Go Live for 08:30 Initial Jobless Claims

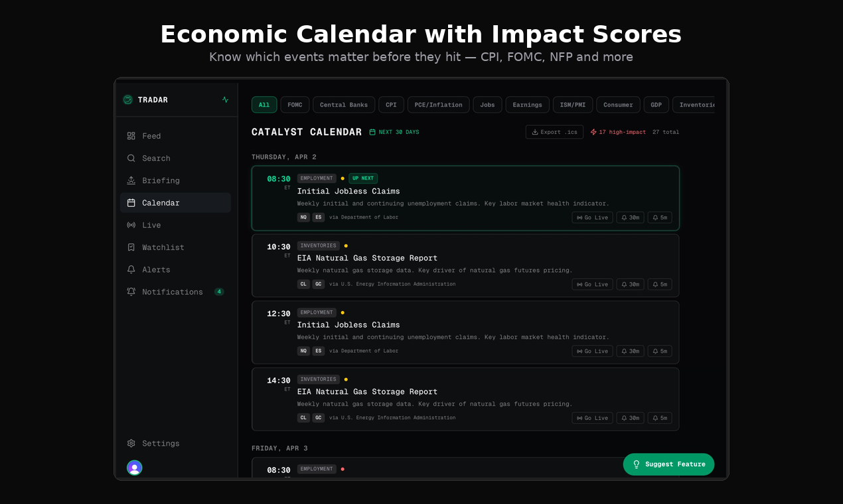pyautogui.click(x=592, y=218)
